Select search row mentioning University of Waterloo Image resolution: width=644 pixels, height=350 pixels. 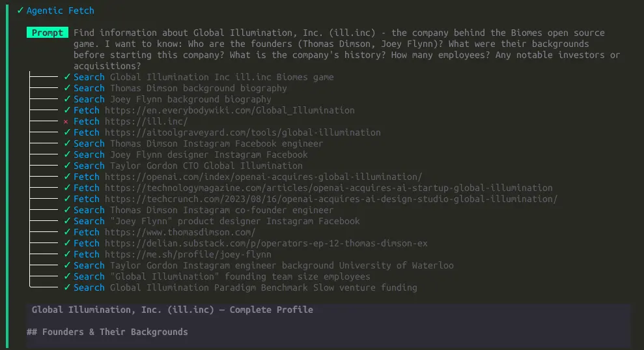tap(264, 266)
